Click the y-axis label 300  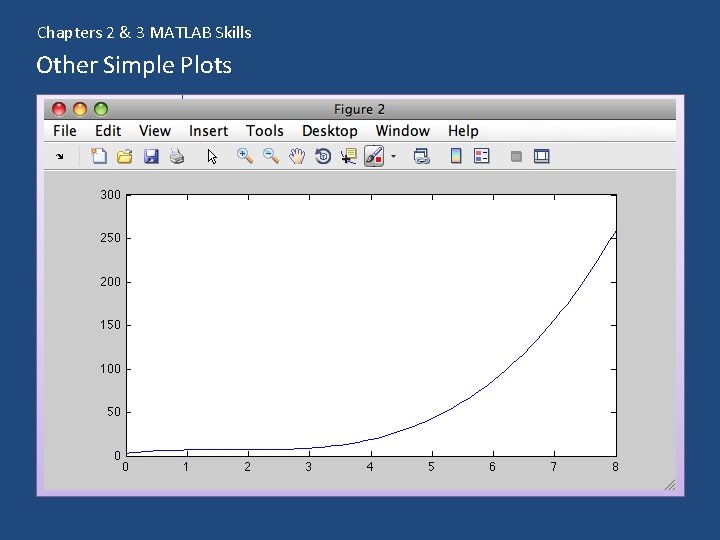coord(110,195)
